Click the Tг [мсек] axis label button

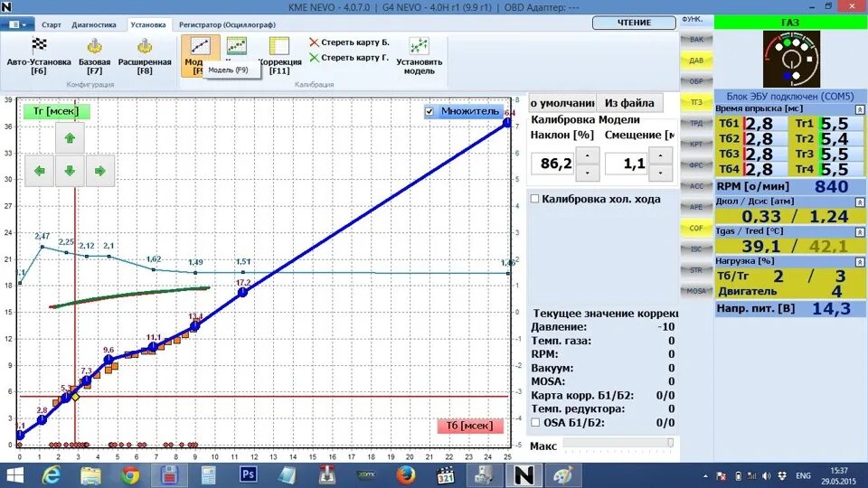[x=56, y=111]
